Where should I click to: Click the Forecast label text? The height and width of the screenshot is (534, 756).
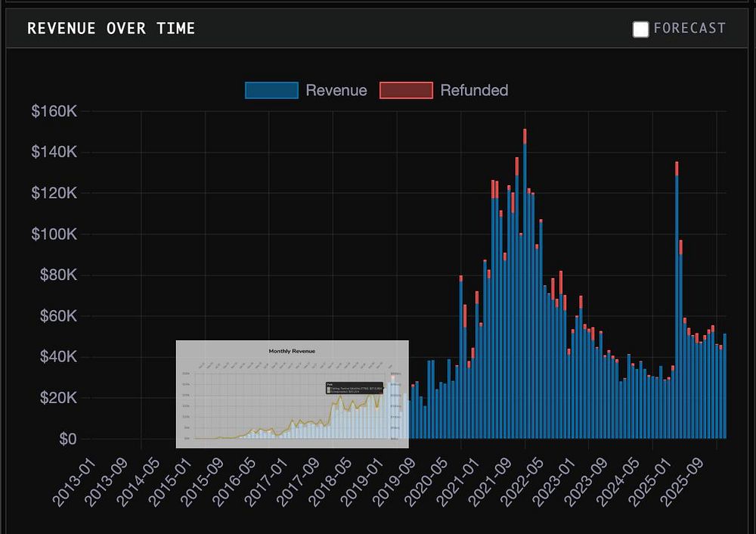pyautogui.click(x=689, y=29)
